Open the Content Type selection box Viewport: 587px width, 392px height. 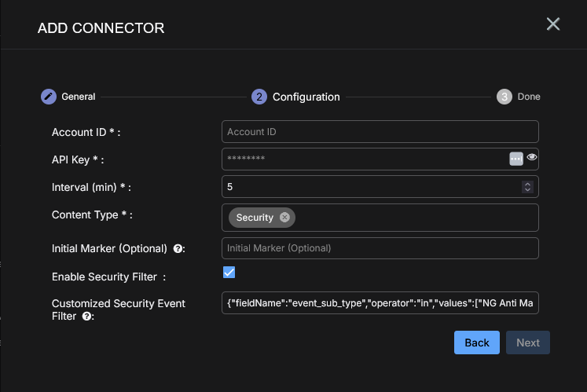point(409,218)
